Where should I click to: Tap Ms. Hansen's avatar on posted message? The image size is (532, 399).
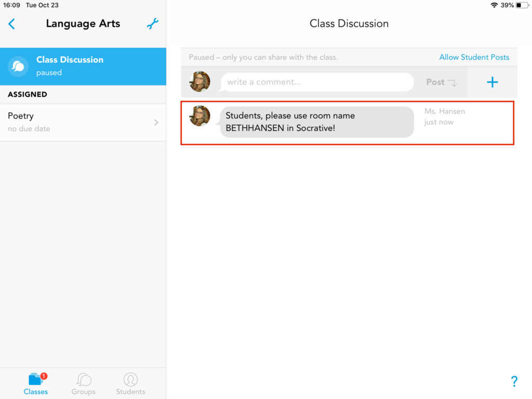(200, 116)
